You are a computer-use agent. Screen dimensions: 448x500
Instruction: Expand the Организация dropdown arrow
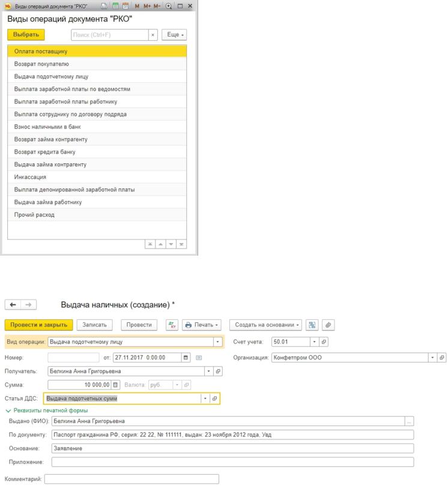(432, 358)
